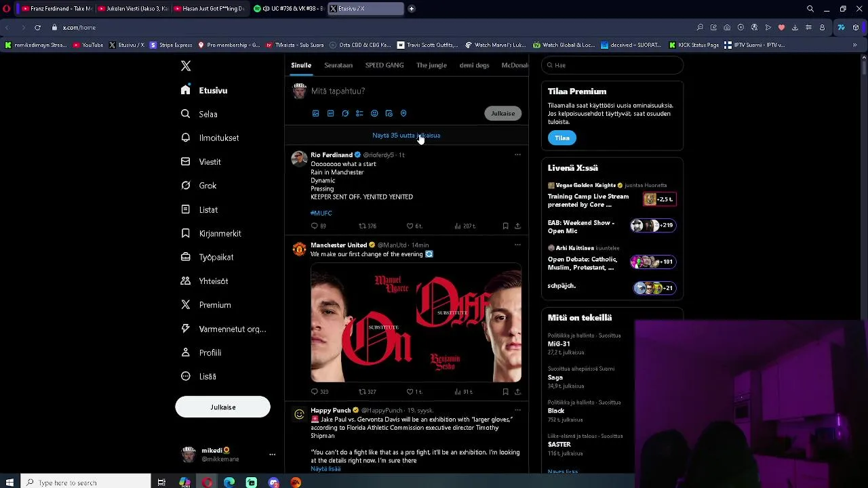Like Manchester United post
The image size is (868, 488).
[414, 392]
